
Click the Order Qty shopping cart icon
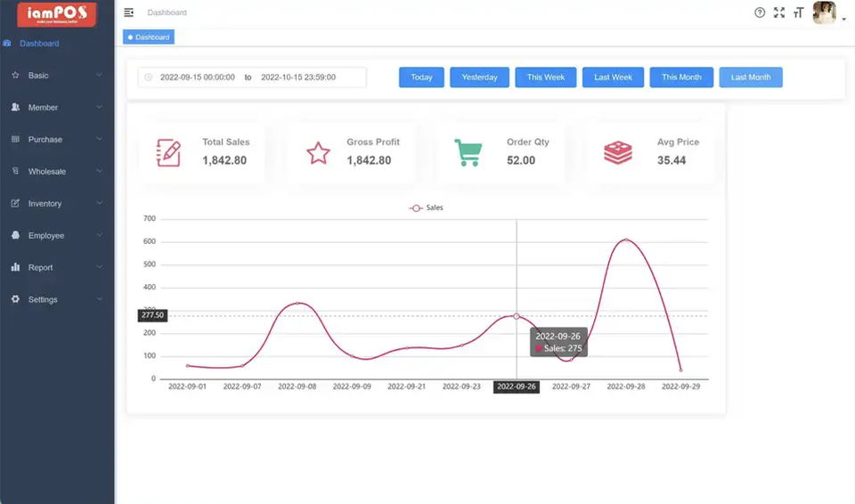[x=468, y=152]
